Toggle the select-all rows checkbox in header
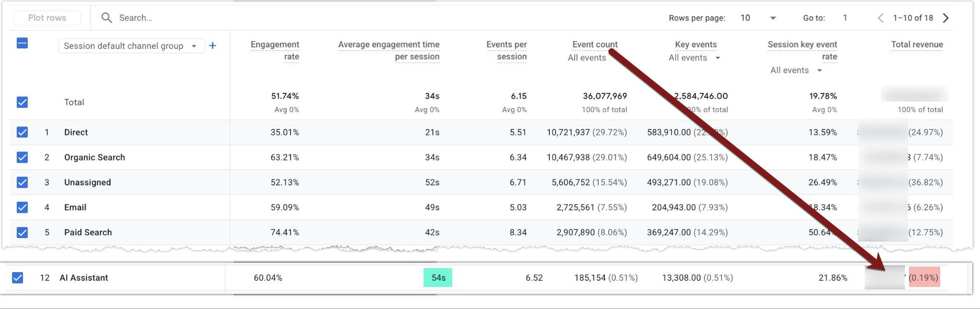Screen dimensions: 980x309 22,43
